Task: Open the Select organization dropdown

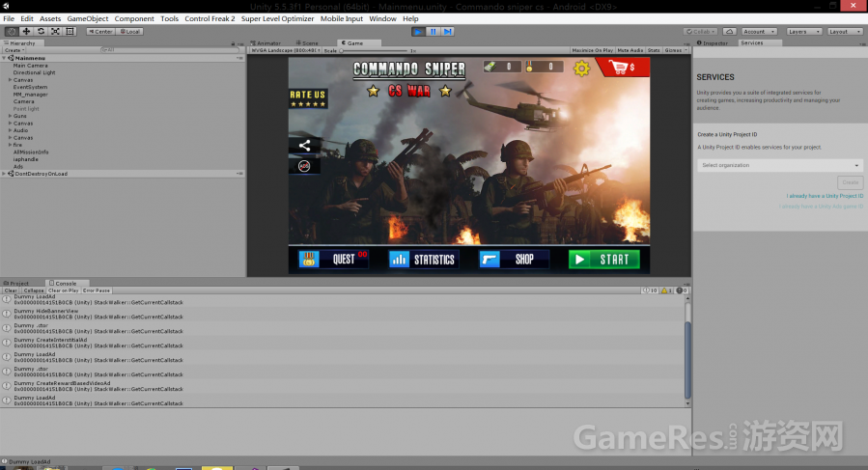Action: point(780,166)
